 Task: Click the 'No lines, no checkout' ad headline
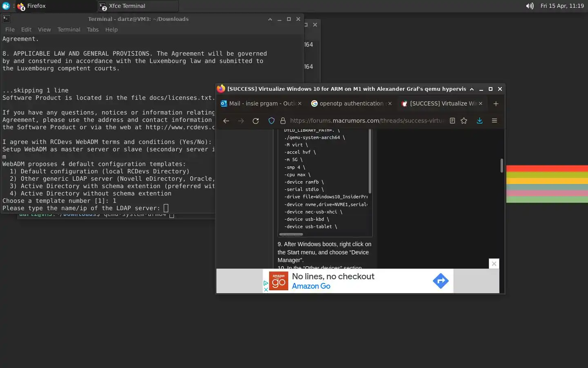(333, 276)
